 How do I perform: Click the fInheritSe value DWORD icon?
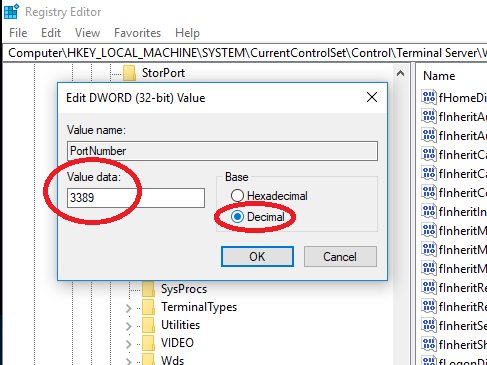pos(429,325)
